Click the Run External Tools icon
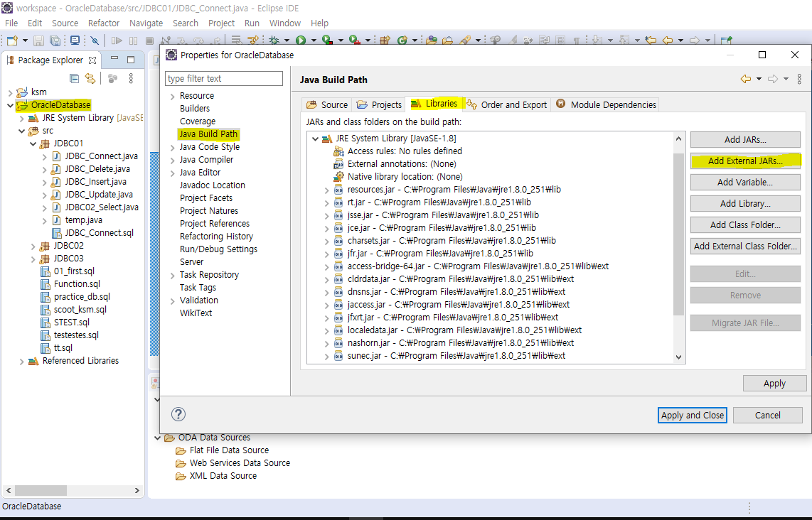Viewport: 812px width, 520px height. click(x=354, y=40)
